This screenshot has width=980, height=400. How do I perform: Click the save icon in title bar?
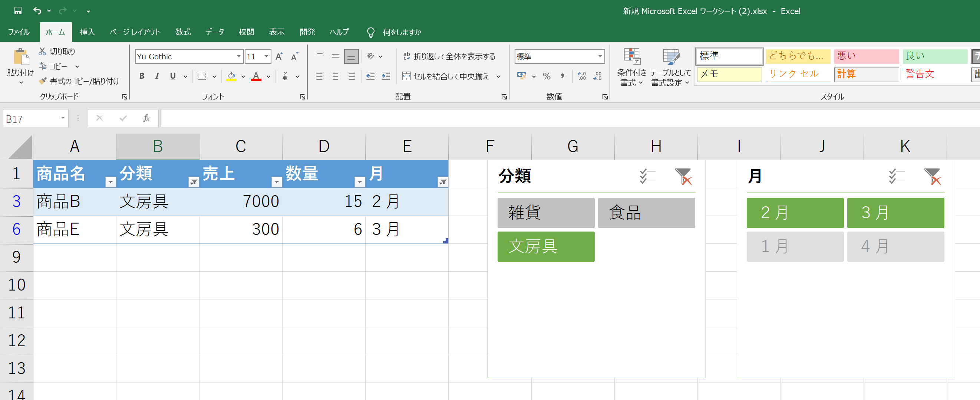point(18,11)
